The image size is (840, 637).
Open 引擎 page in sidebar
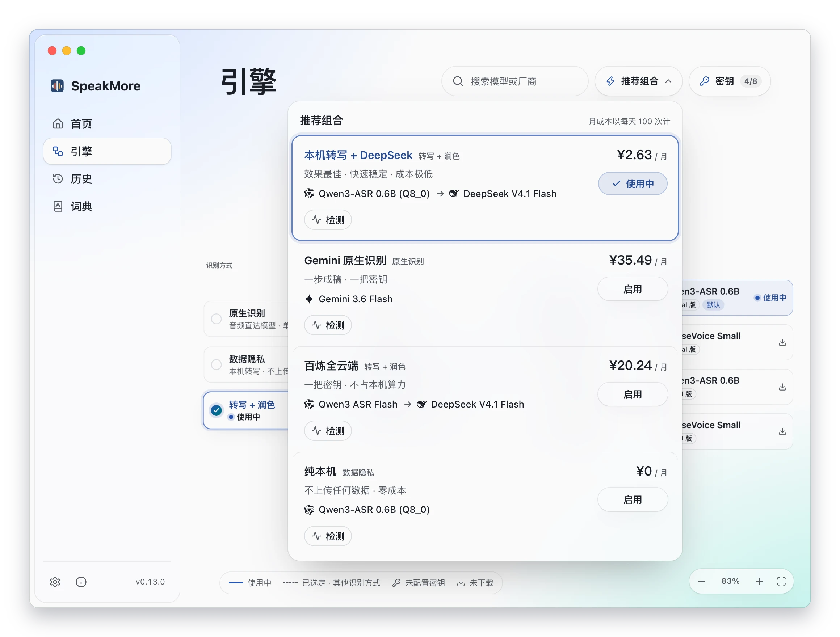coord(107,151)
